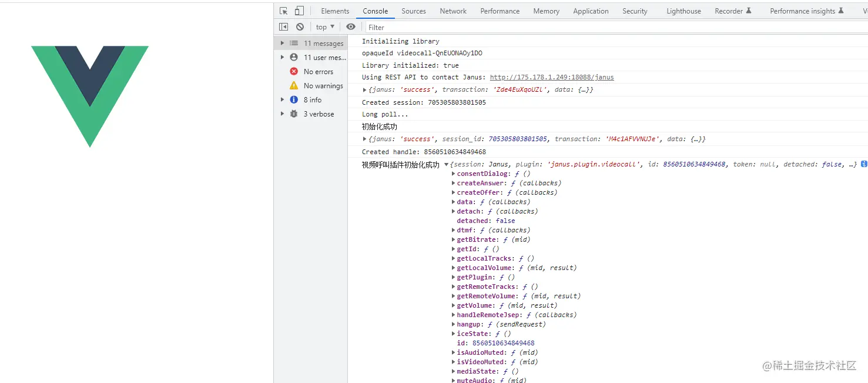Hide the console sidebar panel icon
This screenshot has width=868, height=383.
283,27
